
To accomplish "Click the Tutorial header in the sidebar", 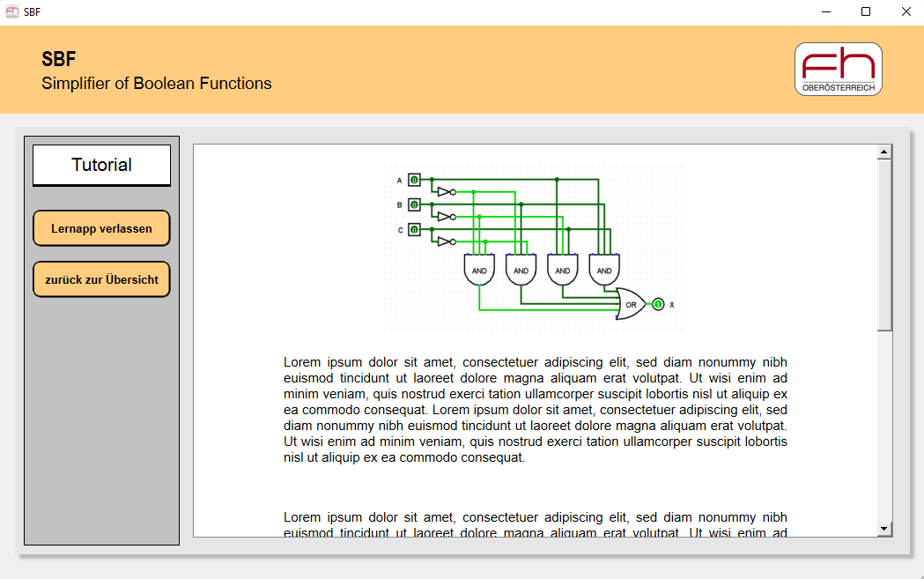I will (100, 165).
